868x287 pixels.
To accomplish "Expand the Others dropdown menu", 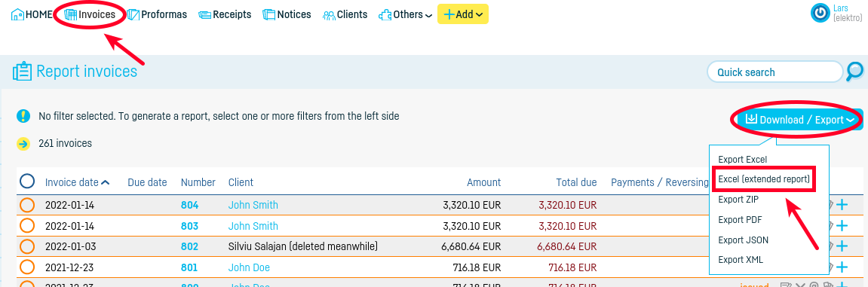I will pyautogui.click(x=405, y=14).
